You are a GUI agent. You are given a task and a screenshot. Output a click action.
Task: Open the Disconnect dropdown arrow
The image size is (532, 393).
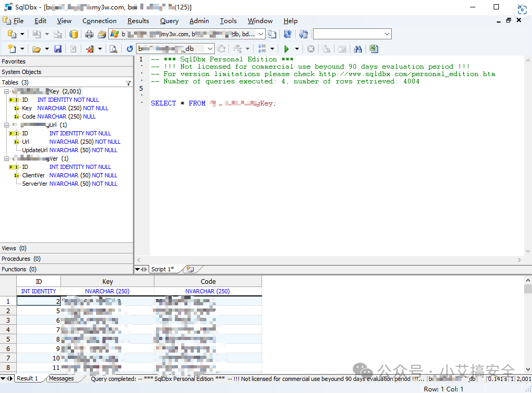[100, 49]
